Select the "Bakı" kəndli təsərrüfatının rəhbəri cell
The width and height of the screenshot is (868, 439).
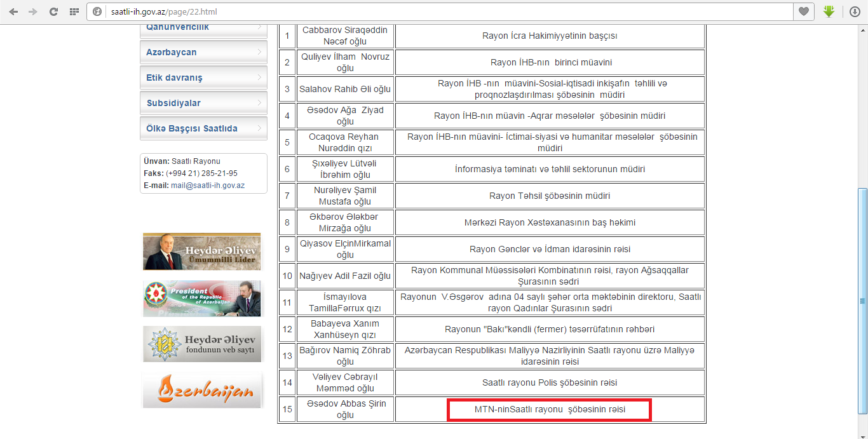(550, 329)
